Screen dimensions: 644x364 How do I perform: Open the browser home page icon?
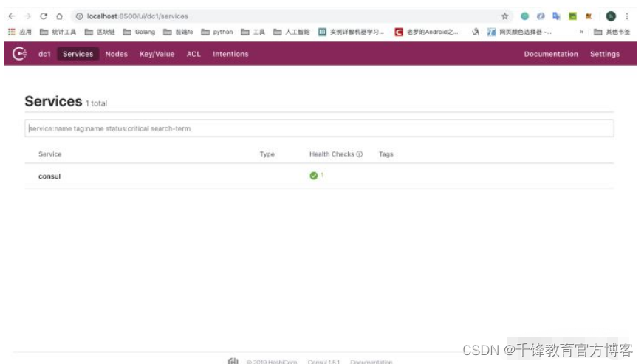click(60, 16)
